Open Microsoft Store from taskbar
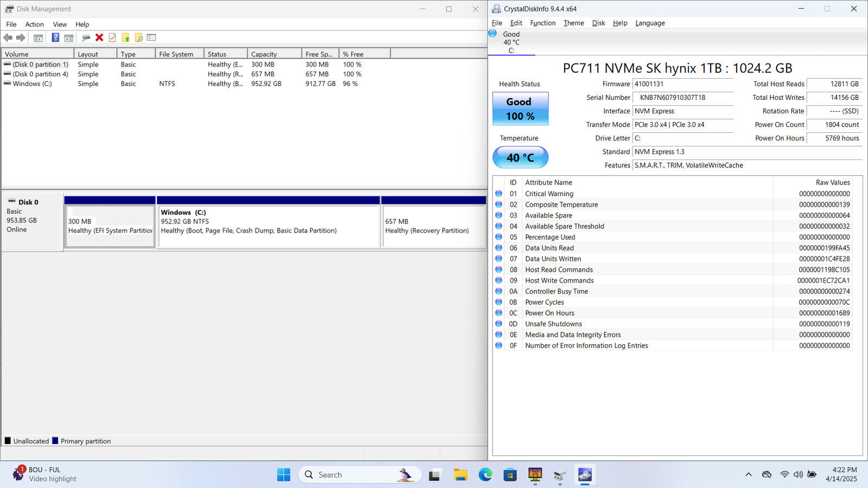The width and height of the screenshot is (868, 488). pyautogui.click(x=510, y=475)
